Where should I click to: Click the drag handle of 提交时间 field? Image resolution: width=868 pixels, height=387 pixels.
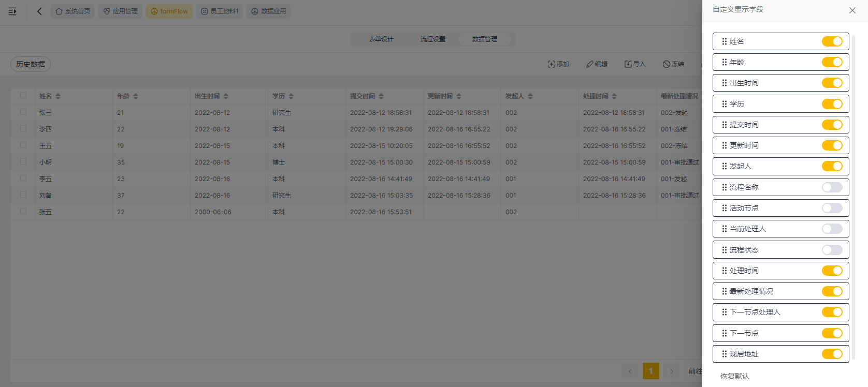[725, 125]
